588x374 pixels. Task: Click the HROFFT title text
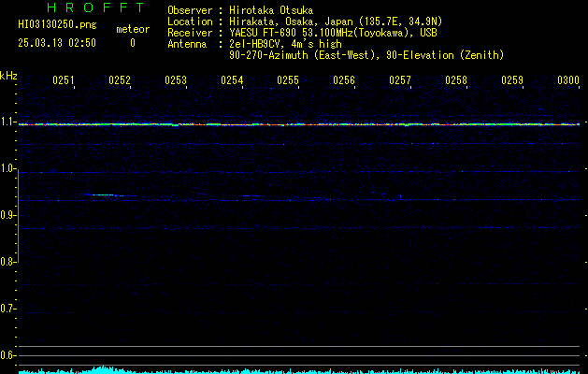coord(96,7)
